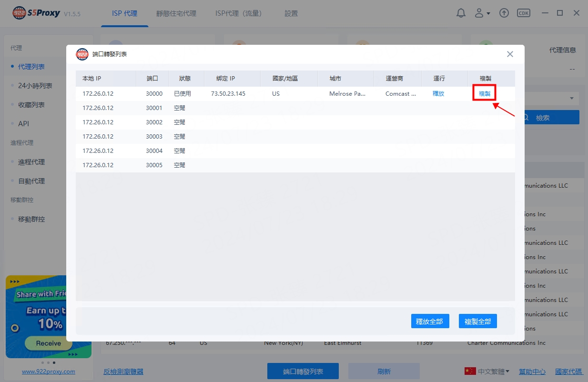Expand the language dropdown 中文繁體
The height and width of the screenshot is (382, 588).
tap(494, 371)
